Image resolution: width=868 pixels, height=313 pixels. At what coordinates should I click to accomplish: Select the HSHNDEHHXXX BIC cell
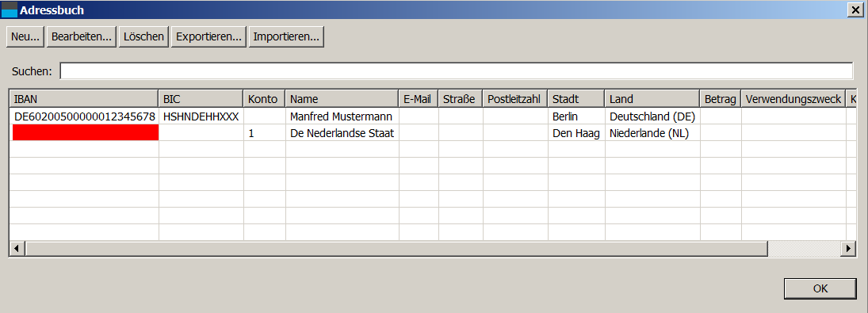click(201, 116)
